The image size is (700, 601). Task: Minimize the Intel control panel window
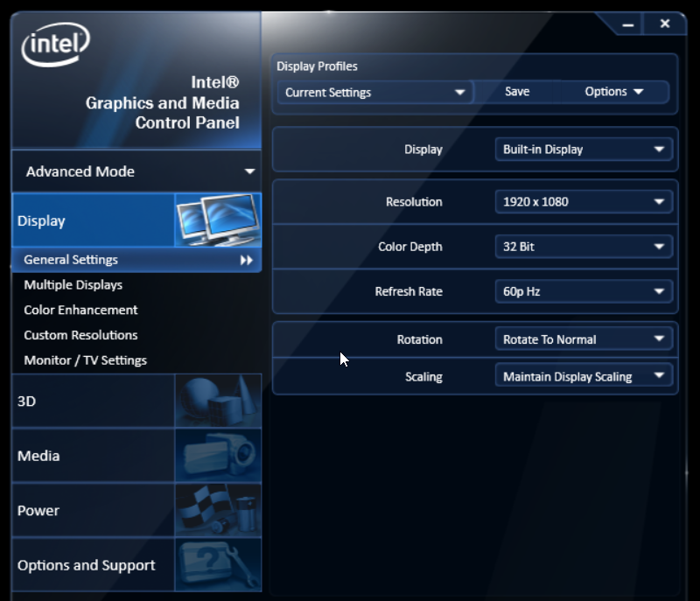(x=627, y=24)
